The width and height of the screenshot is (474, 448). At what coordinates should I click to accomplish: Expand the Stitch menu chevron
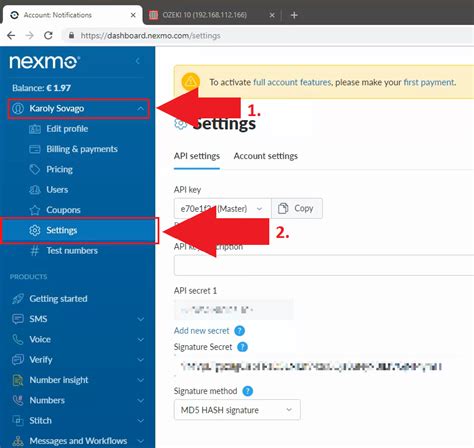(141, 421)
